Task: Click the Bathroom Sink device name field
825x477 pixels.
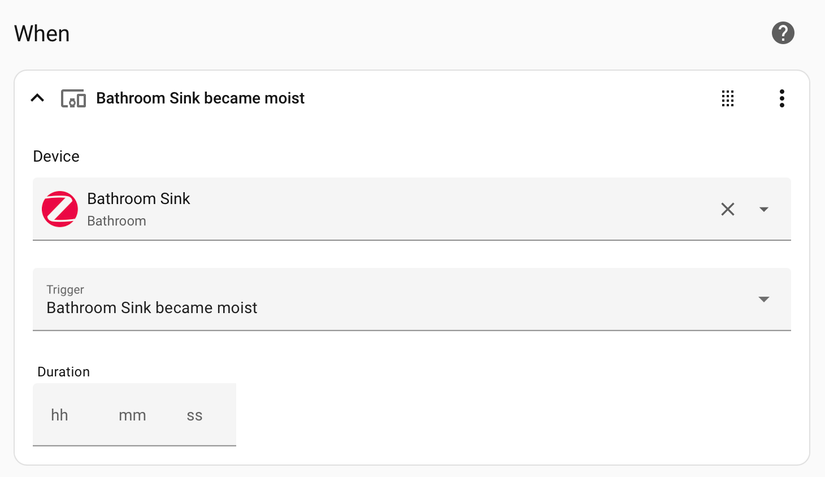Action: [139, 199]
